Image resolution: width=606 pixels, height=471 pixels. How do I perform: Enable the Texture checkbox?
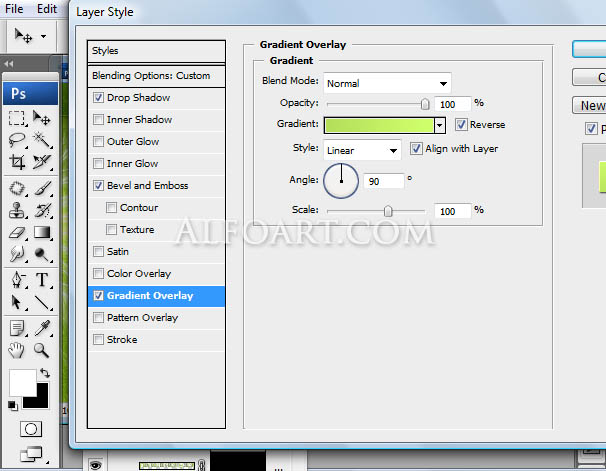click(x=111, y=230)
